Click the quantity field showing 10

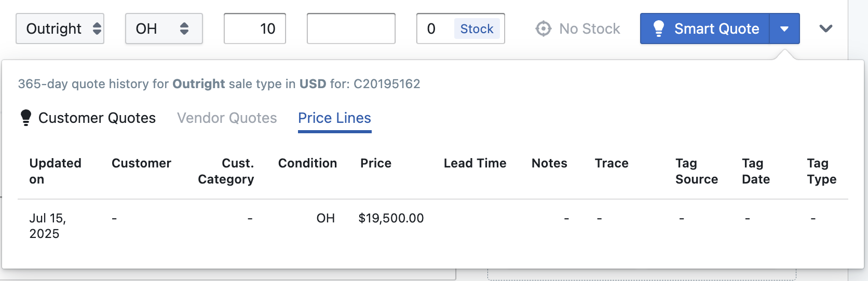(255, 29)
